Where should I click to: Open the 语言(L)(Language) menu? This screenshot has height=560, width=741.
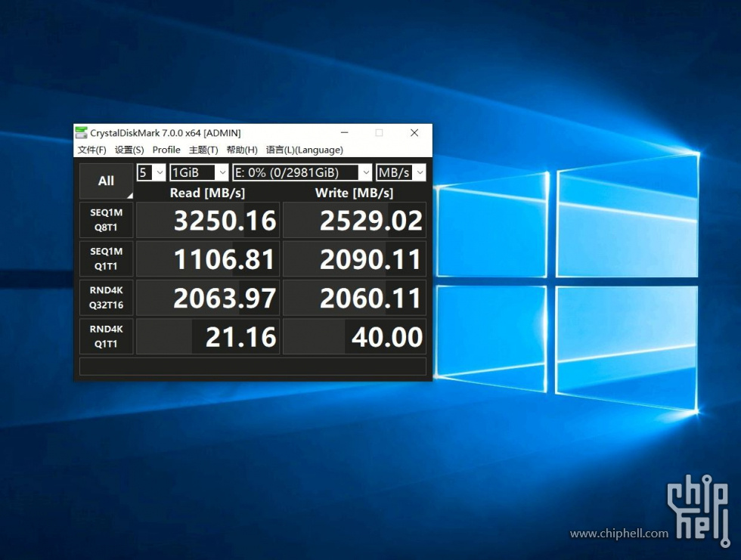[304, 150]
